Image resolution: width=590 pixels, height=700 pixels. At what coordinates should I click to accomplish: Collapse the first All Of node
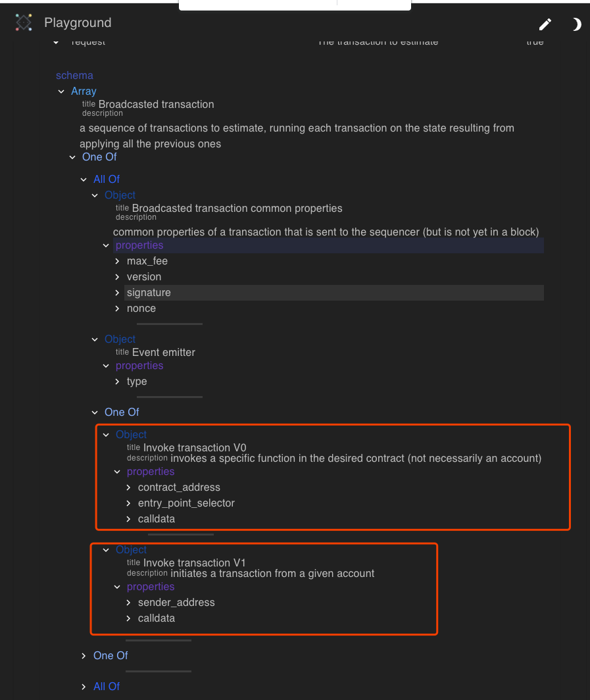pos(84,179)
